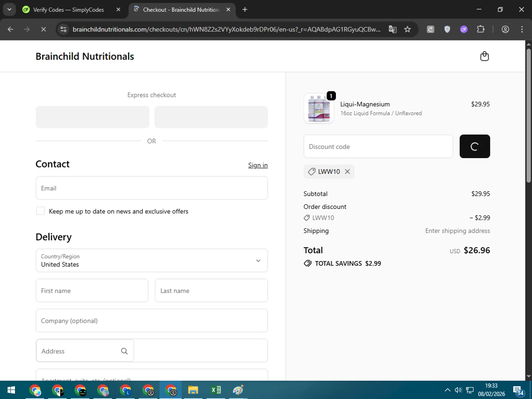Image resolution: width=532 pixels, height=399 pixels.
Task: Click the Company (optional) field
Action: pos(152,321)
